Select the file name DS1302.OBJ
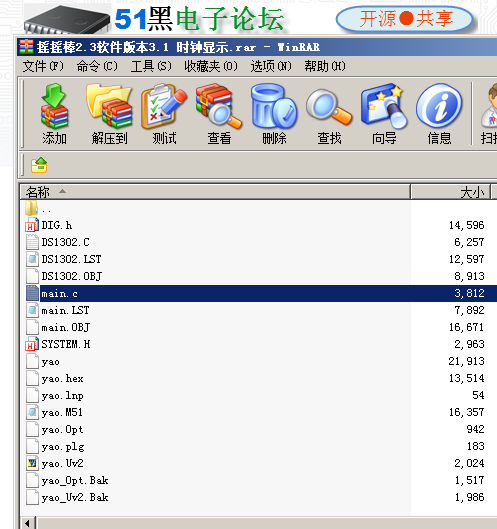Viewport: 497px width, 529px height. click(x=72, y=276)
